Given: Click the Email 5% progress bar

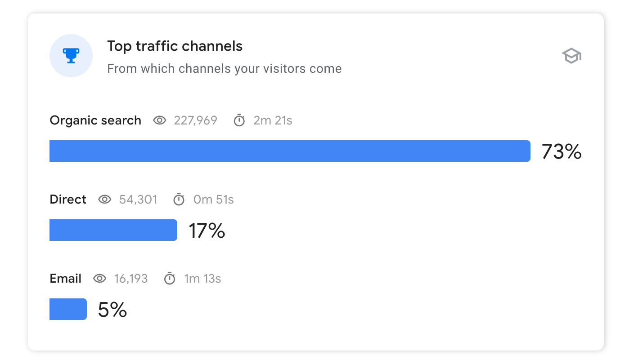Looking at the screenshot, I should click(x=68, y=309).
